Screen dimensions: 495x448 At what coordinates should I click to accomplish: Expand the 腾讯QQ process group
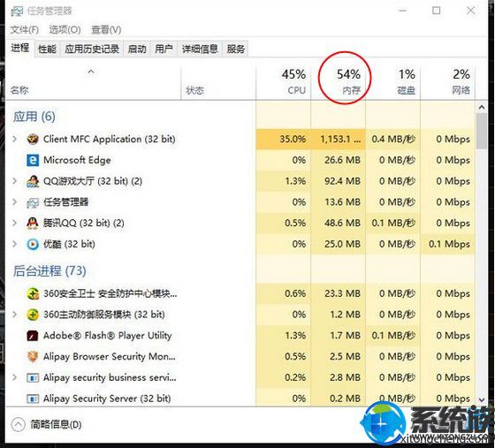tap(14, 223)
